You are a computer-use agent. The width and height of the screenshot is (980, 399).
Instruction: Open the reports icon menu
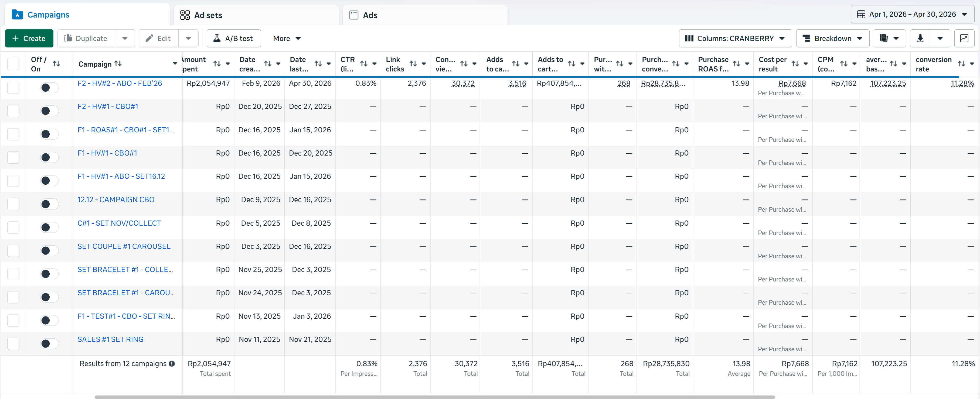click(x=889, y=38)
